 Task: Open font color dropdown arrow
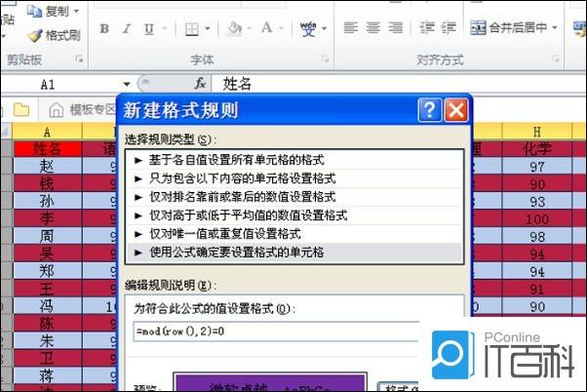click(x=282, y=29)
